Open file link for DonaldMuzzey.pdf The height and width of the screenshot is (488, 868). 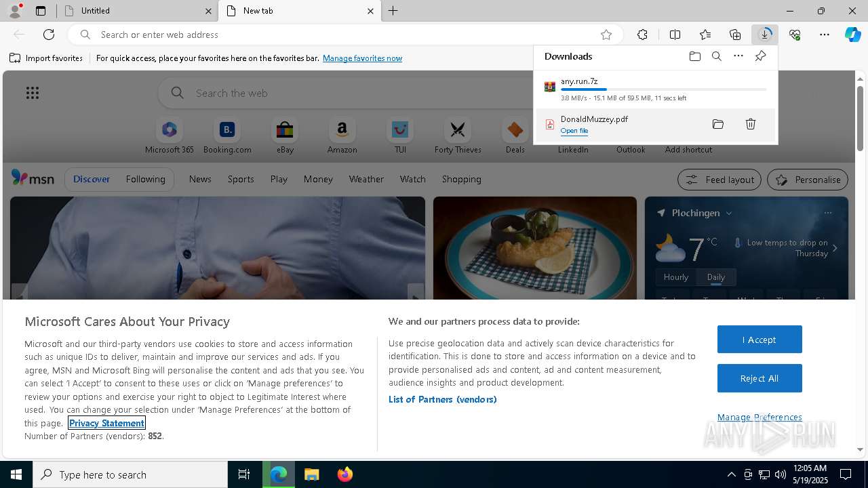coord(574,131)
